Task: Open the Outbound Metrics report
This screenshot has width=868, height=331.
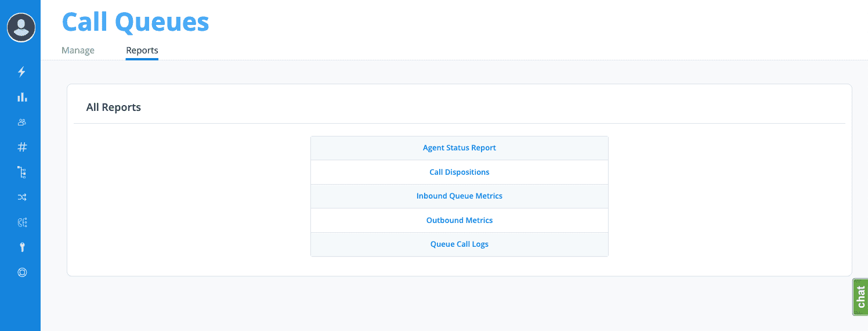Action: tap(459, 221)
